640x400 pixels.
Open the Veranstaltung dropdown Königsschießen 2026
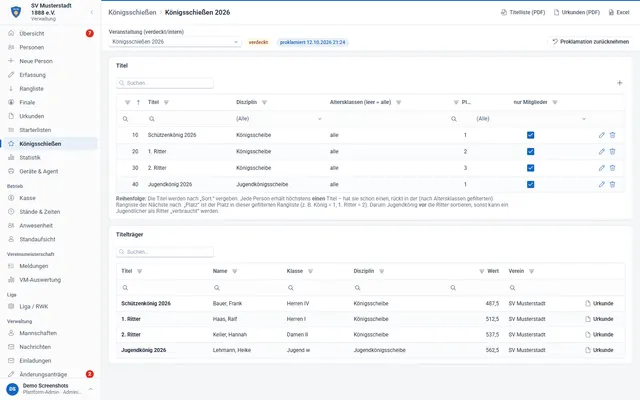pyautogui.click(x=175, y=42)
